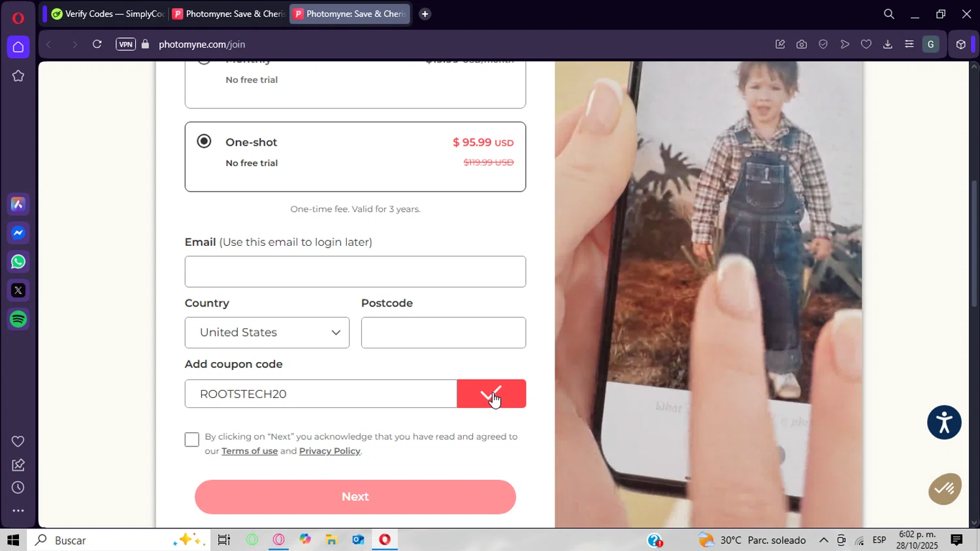This screenshot has width=980, height=551.
Task: Open Messenger in the sidebar
Action: point(18,233)
